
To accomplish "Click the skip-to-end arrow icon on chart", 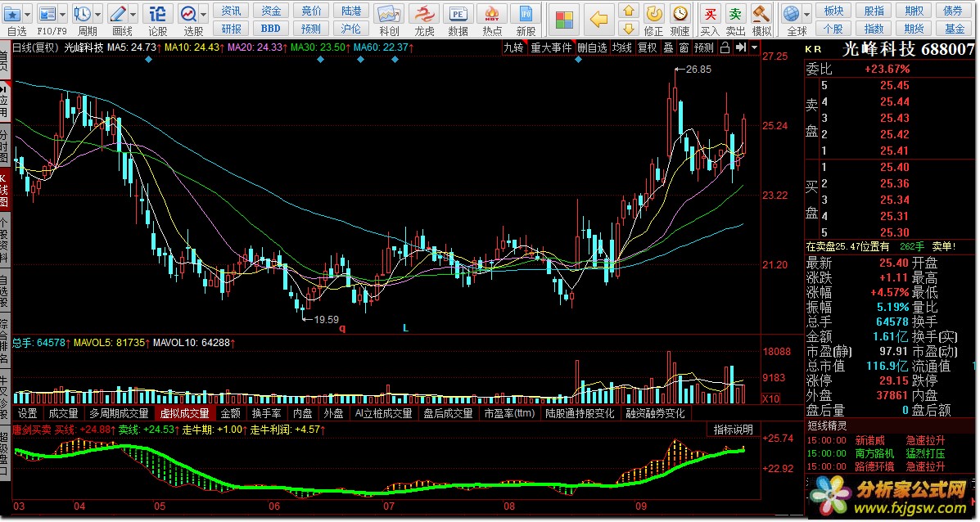I will [741, 47].
